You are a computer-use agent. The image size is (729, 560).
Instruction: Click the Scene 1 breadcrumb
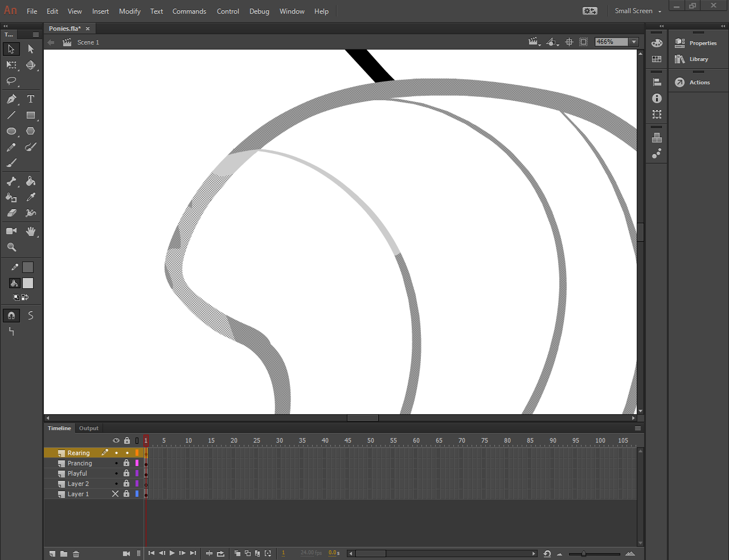88,42
